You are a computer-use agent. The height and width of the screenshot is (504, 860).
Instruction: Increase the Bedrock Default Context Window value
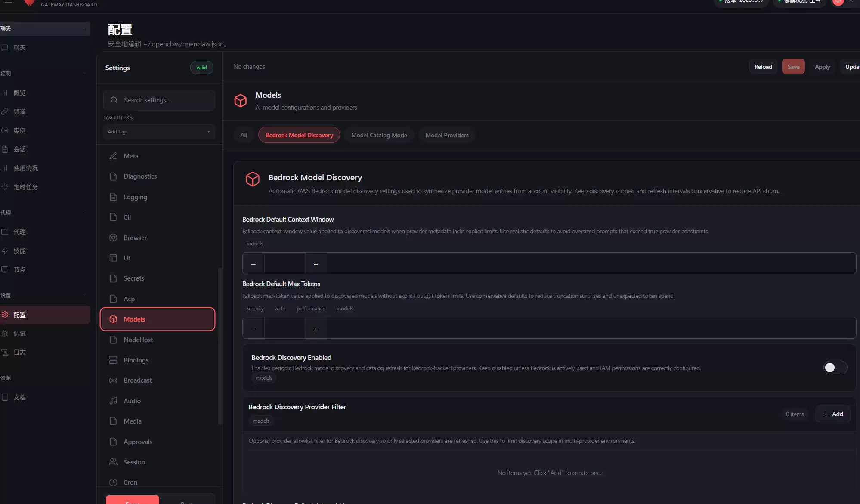316,264
